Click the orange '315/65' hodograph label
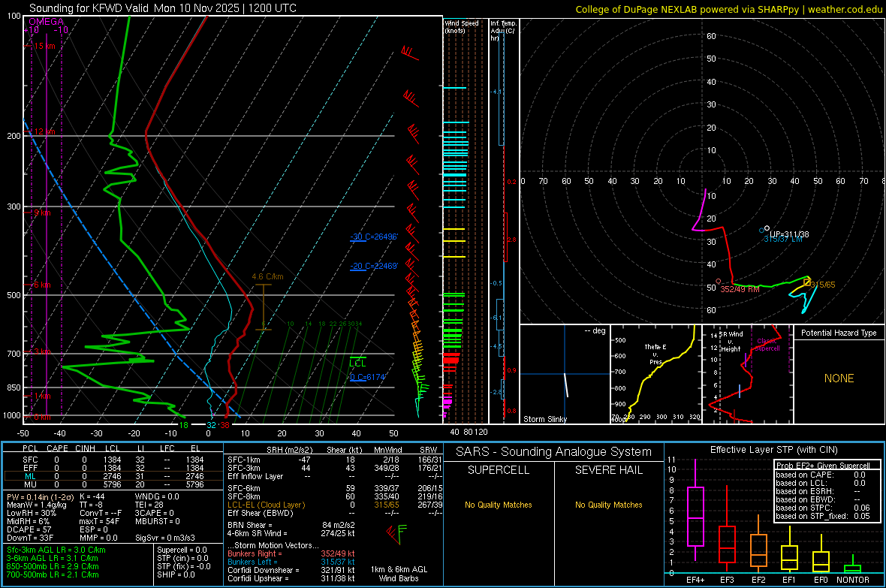 [x=823, y=285]
